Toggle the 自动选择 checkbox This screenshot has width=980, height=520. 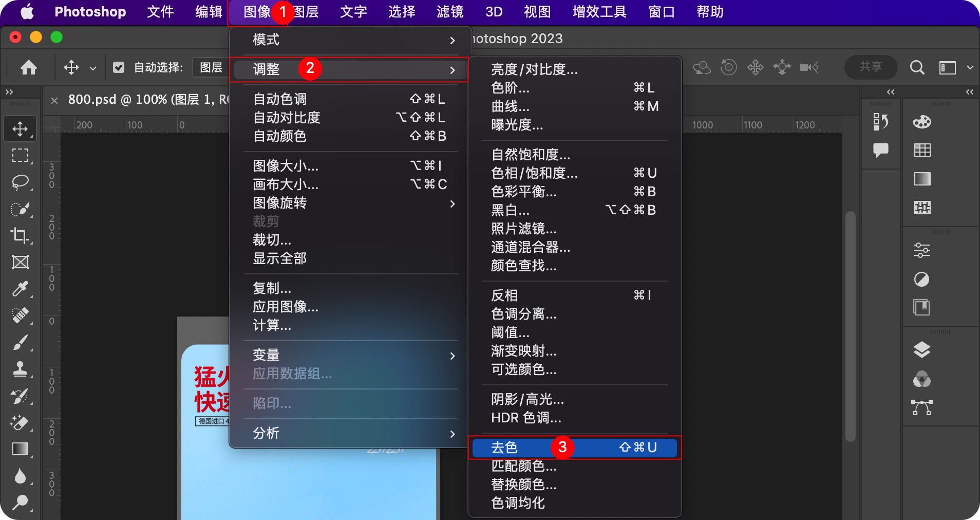119,67
